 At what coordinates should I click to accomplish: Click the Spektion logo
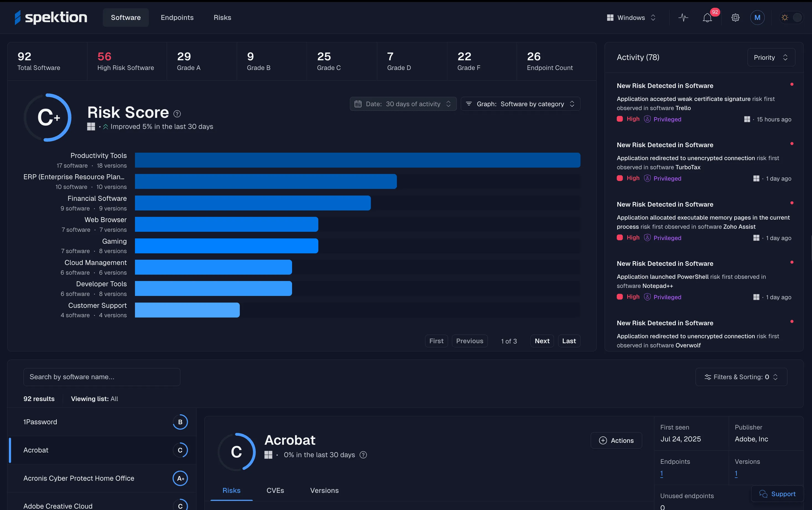point(51,17)
